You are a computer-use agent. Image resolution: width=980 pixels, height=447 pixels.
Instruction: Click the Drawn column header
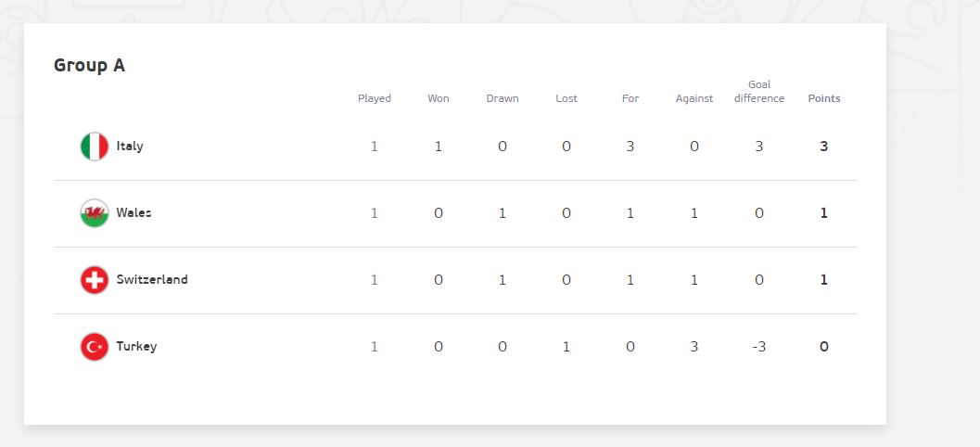(503, 98)
